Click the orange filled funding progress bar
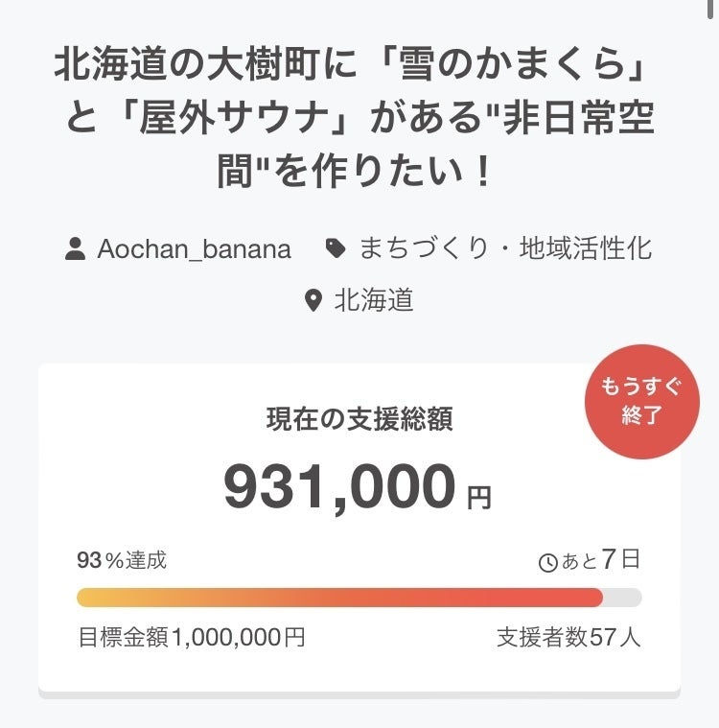719x728 pixels. click(x=339, y=598)
